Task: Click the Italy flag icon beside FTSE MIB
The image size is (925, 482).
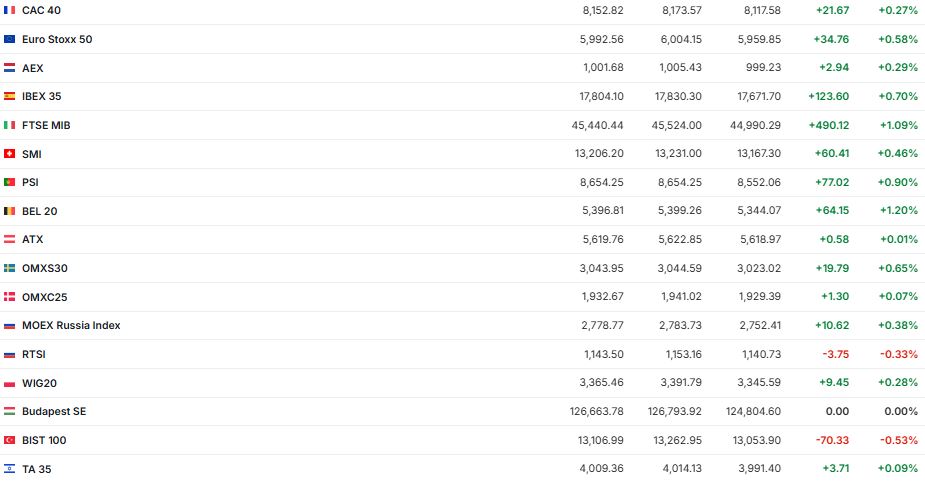Action: coord(10,125)
